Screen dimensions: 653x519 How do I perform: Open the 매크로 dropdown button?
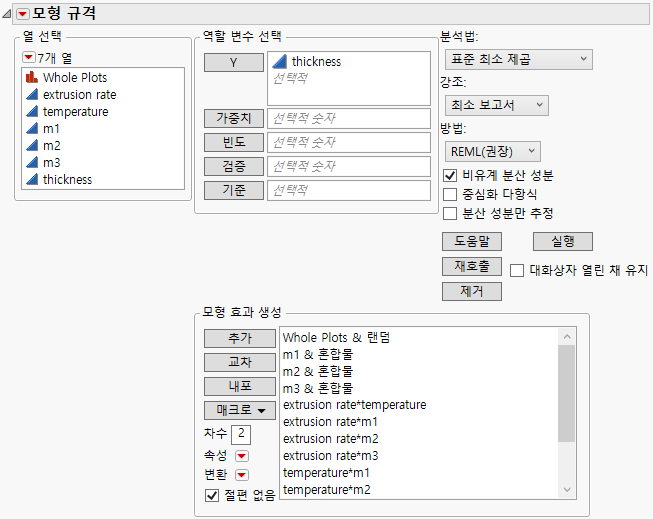[240, 410]
